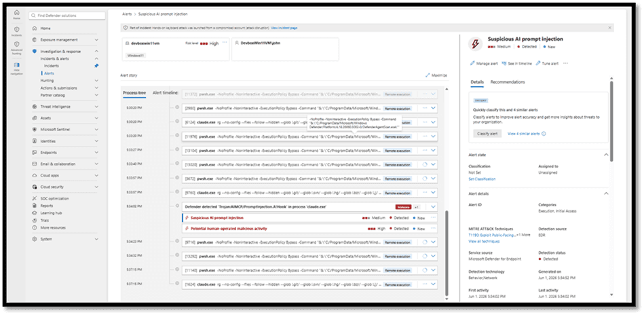Expand Hunting submenu
The width and height of the screenshot is (644, 315).
pos(96,81)
